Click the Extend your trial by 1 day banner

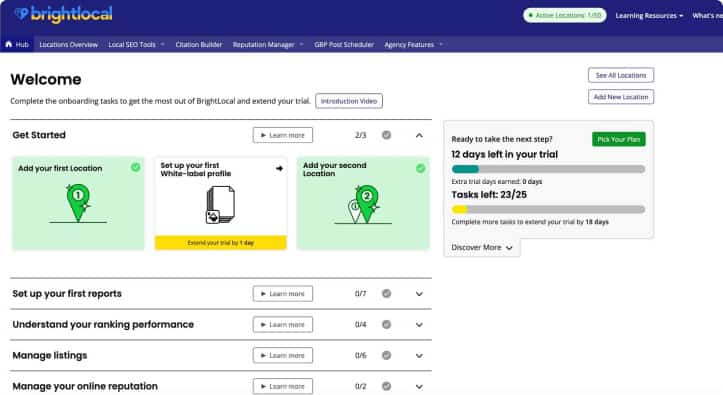(x=220, y=242)
